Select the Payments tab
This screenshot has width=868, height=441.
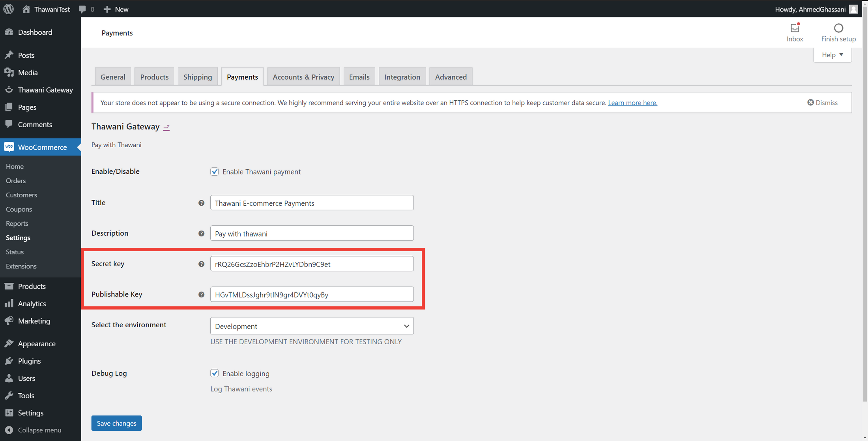tap(242, 77)
